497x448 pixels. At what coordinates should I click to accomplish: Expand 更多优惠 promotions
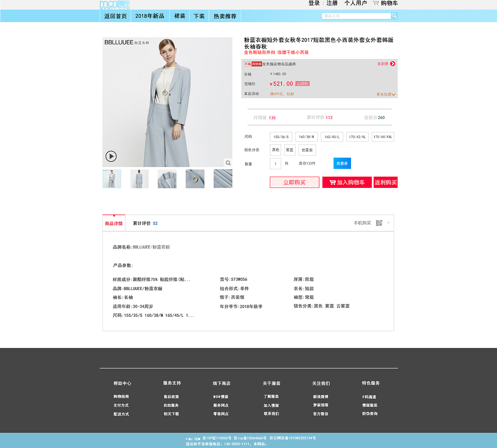point(386,94)
